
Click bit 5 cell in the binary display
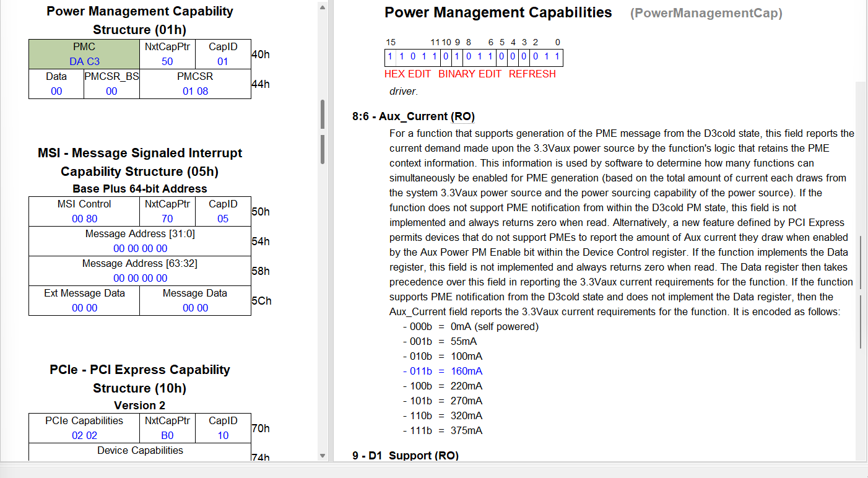pyautogui.click(x=501, y=58)
